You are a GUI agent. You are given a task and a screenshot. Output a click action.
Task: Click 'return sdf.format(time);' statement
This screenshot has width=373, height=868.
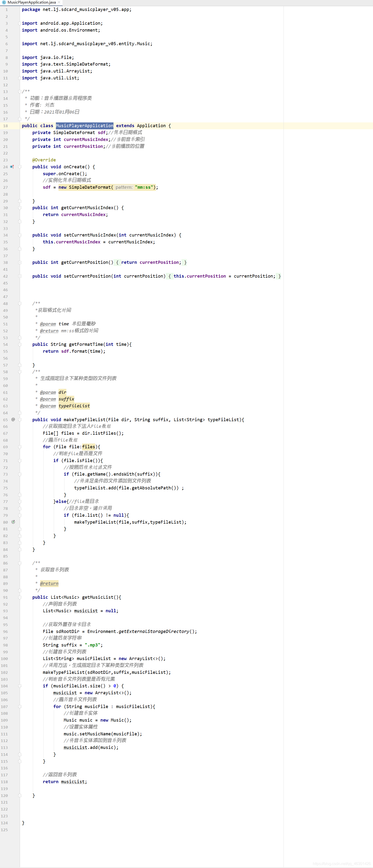[74, 351]
